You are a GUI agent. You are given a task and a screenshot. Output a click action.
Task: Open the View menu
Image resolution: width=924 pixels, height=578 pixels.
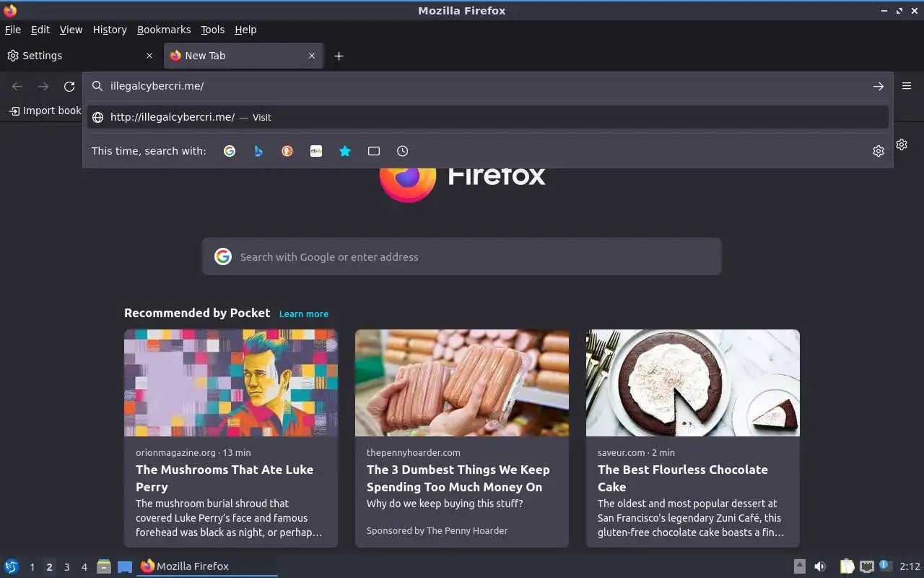coord(71,30)
